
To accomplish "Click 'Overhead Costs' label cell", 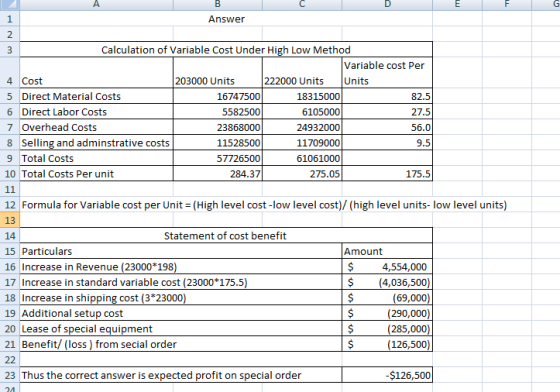I will pos(96,127).
